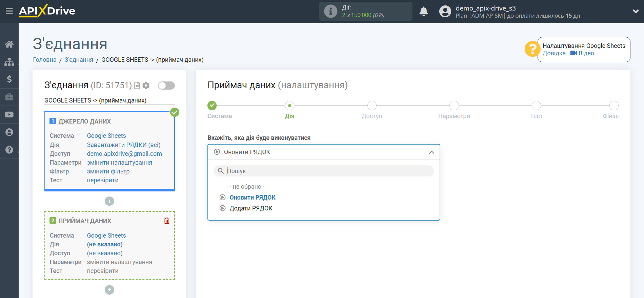644x298 pixels.
Task: Click ПРИЙМАЧ ДАНИХ block header
Action: coord(85,221)
